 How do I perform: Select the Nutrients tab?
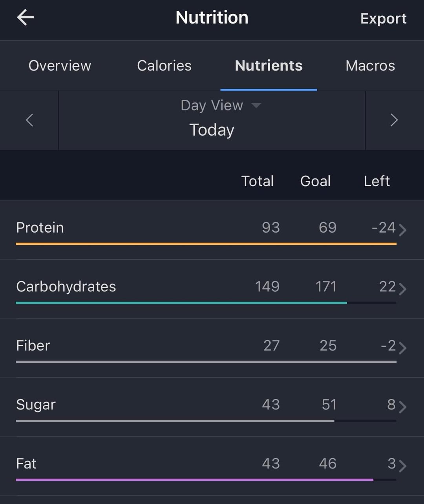[x=269, y=66]
